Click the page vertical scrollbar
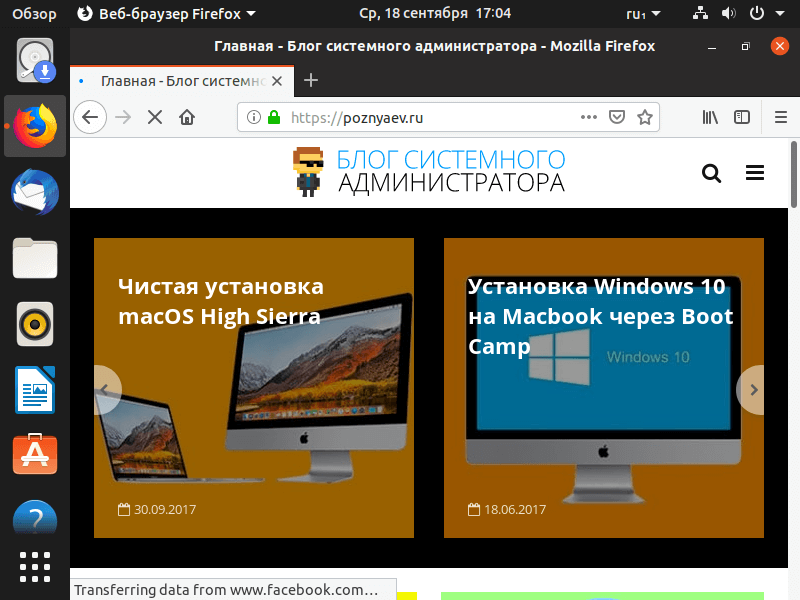The width and height of the screenshot is (800, 600). 794,173
